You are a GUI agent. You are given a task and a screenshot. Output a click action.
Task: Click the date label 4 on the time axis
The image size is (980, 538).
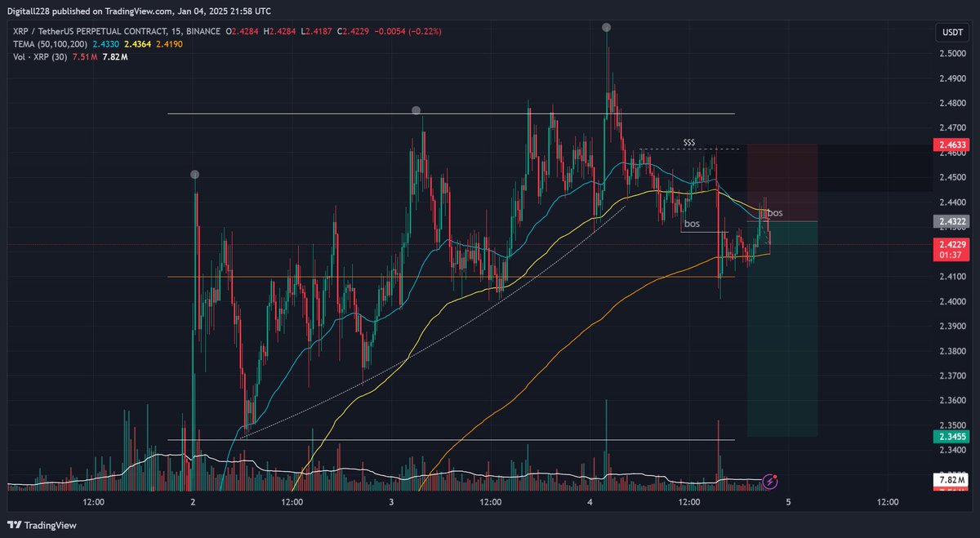pos(590,502)
